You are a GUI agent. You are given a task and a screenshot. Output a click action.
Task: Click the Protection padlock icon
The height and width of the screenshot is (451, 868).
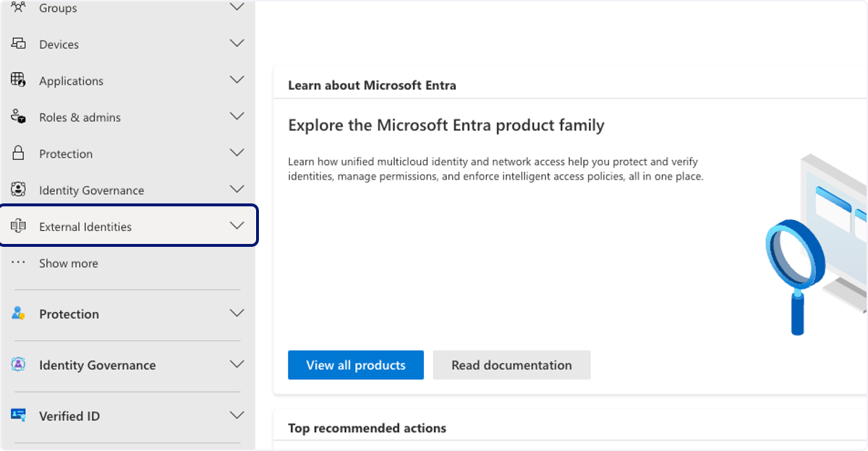coord(18,153)
